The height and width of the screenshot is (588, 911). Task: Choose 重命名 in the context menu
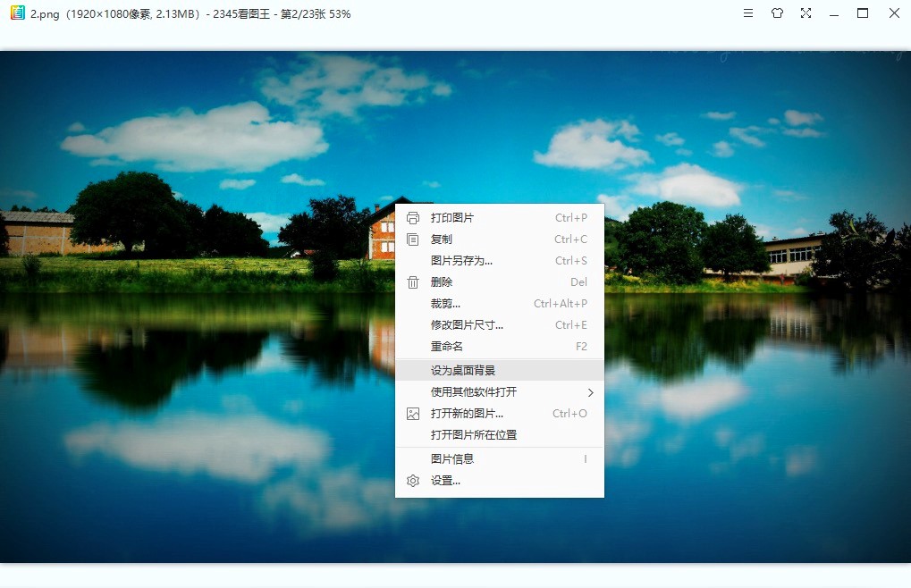(x=500, y=347)
